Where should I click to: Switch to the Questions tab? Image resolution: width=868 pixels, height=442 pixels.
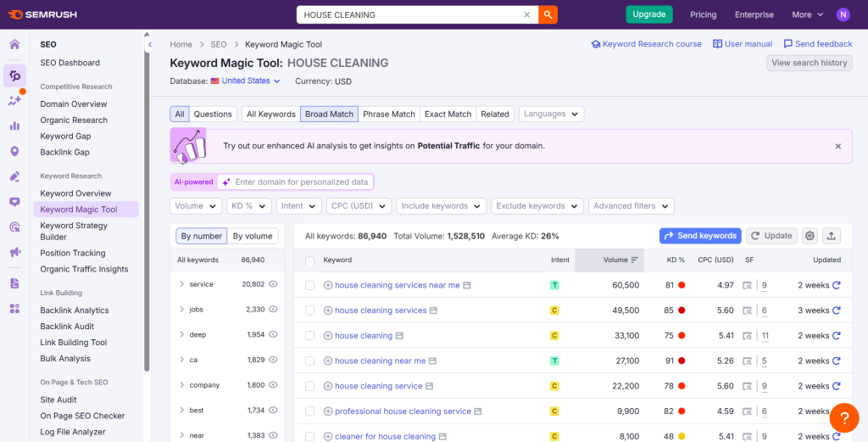pyautogui.click(x=213, y=114)
